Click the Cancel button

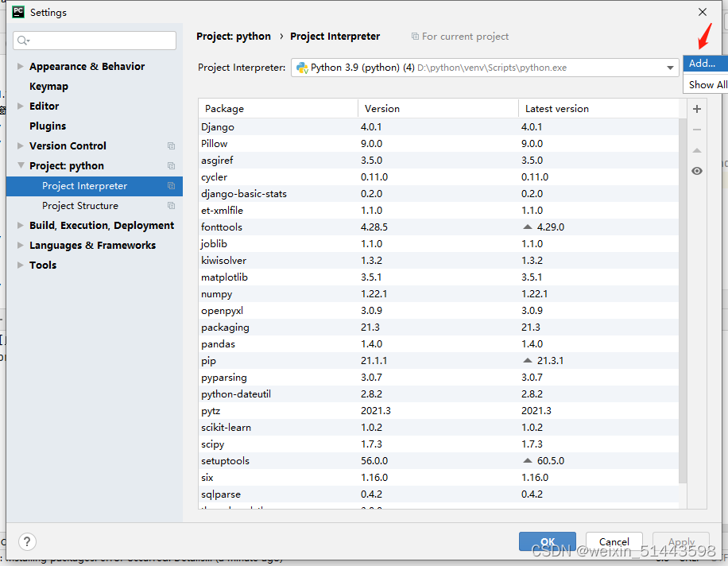click(614, 542)
